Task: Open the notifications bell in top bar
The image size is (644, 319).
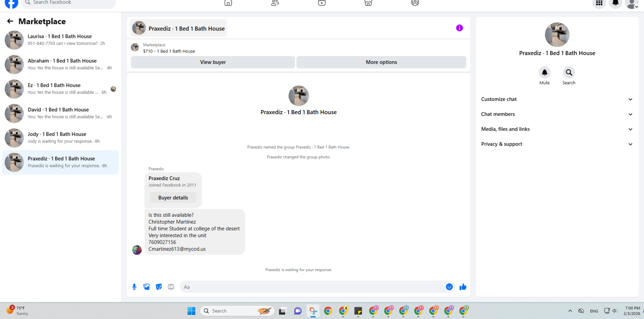Action: pos(615,3)
